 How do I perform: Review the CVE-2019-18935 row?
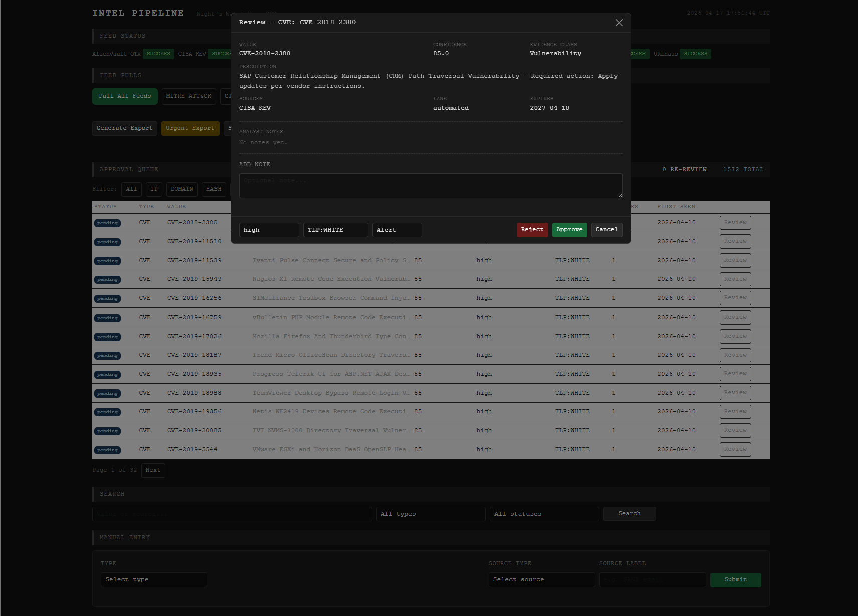pos(735,374)
